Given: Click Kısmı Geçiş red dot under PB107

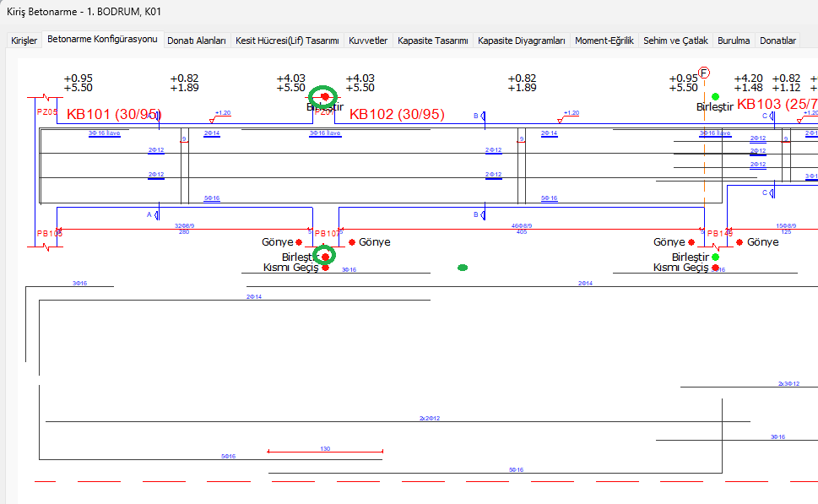Looking at the screenshot, I should coord(325,268).
